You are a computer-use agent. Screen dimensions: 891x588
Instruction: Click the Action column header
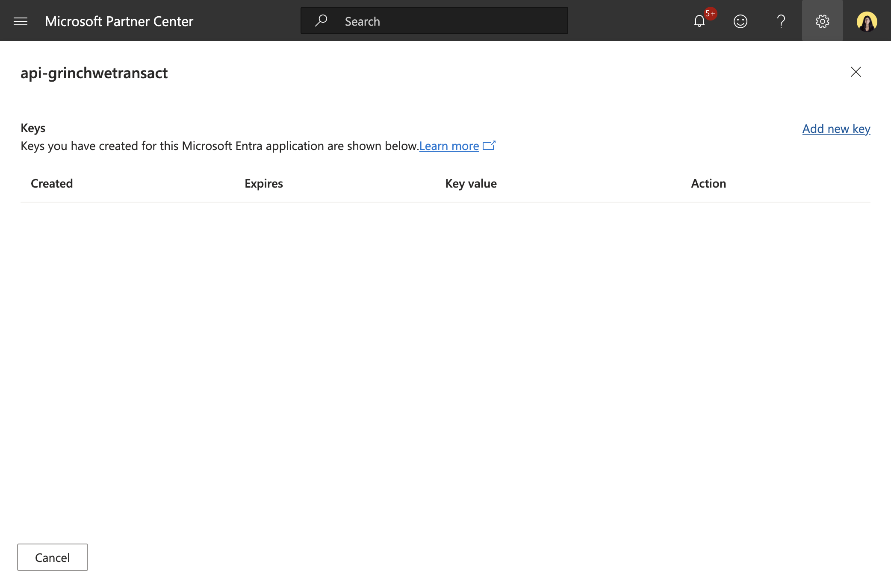click(x=708, y=183)
